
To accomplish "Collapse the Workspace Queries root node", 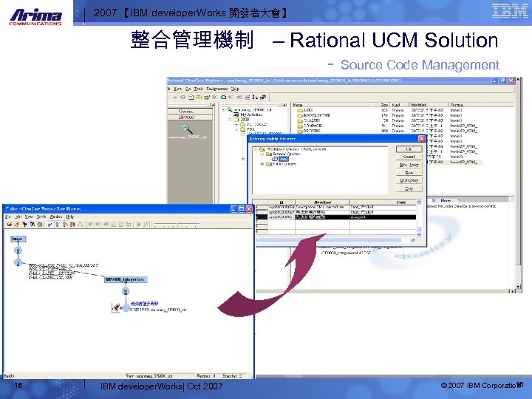I will [x=256, y=149].
